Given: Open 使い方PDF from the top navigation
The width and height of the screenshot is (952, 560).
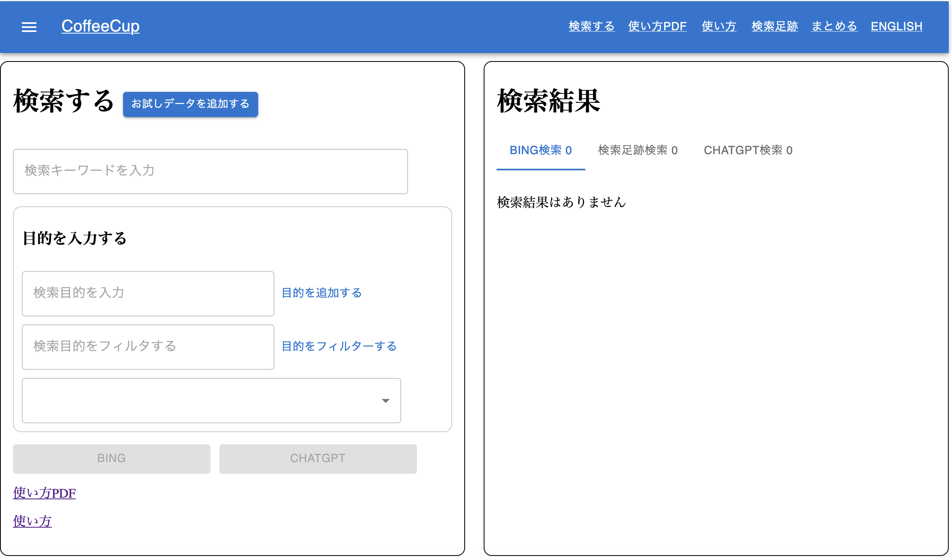Looking at the screenshot, I should click(657, 26).
